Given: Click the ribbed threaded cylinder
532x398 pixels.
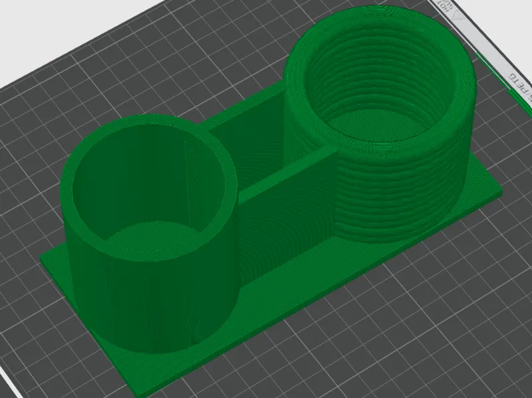Looking at the screenshot, I should tap(379, 124).
